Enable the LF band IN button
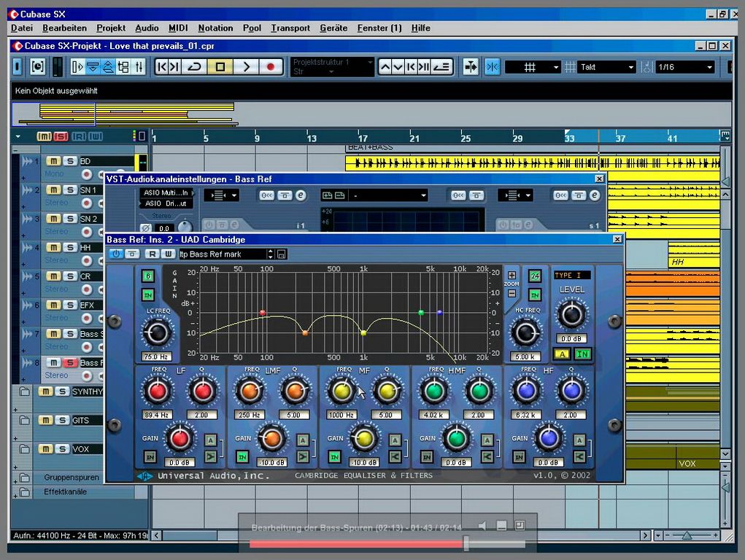This screenshot has height=560, width=745. (x=150, y=457)
